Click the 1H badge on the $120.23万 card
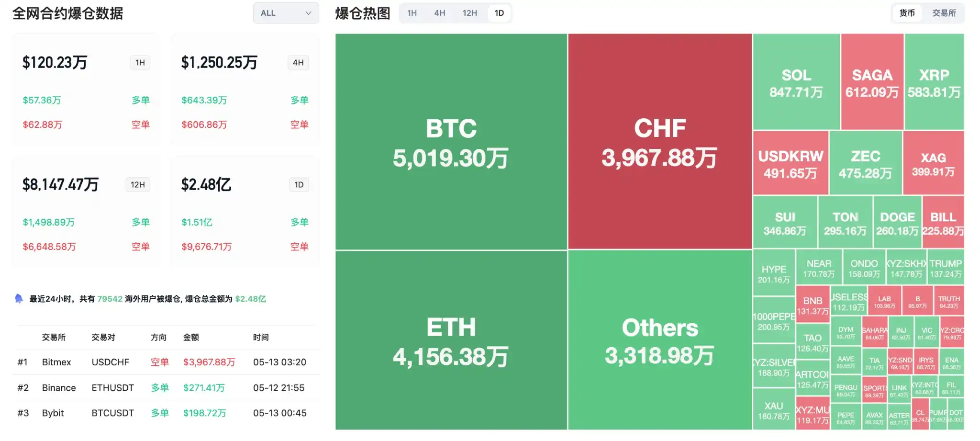 pos(140,63)
